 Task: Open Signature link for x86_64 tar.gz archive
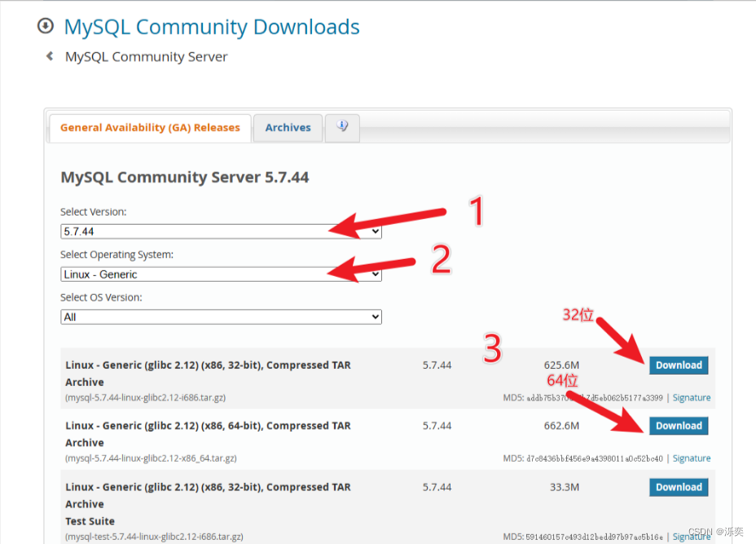click(692, 458)
